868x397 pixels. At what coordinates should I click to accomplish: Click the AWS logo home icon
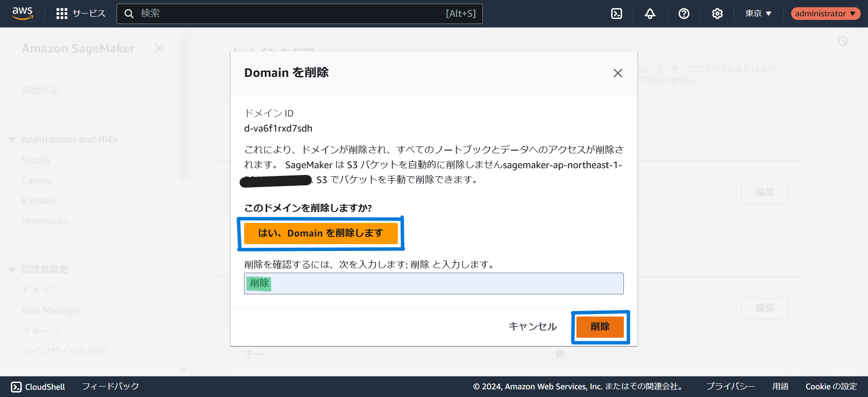click(23, 13)
